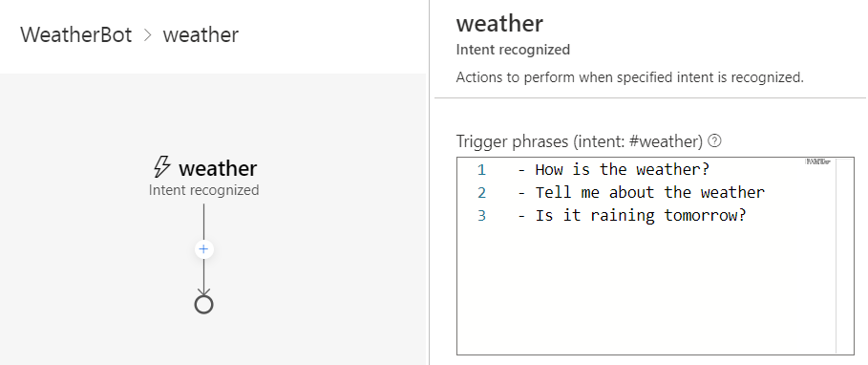
Task: Click the Trigger phrases (intent: #weather) label
Action: [x=580, y=141]
